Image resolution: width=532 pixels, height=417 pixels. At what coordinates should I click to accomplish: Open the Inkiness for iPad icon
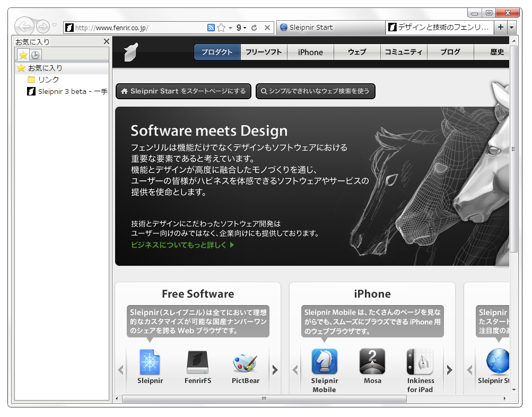[420, 361]
